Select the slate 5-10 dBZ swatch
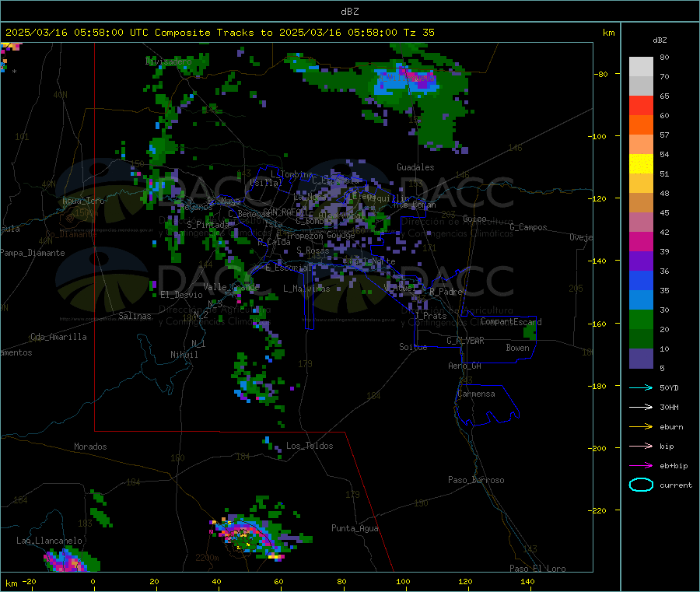 click(x=641, y=359)
